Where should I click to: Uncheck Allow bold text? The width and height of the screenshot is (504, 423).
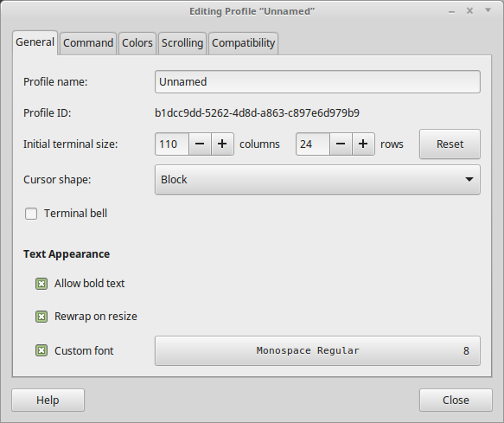click(x=41, y=284)
